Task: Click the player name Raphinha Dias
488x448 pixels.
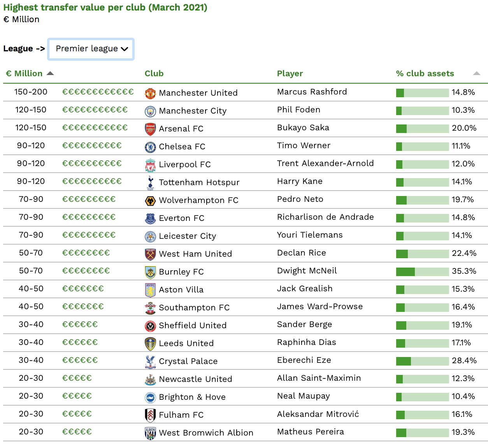Action: click(307, 342)
